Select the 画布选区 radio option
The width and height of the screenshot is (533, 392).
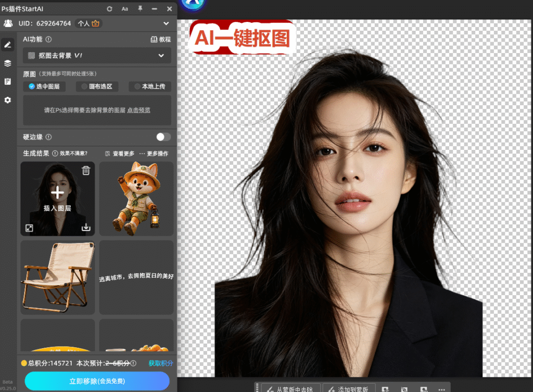point(97,86)
